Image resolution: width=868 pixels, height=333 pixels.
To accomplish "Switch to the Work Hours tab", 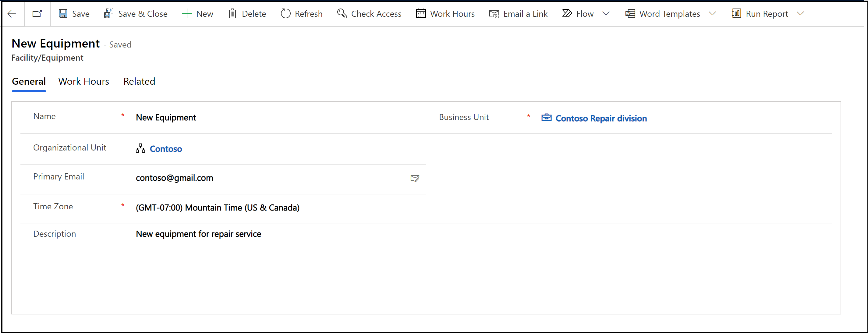I will pyautogui.click(x=84, y=81).
